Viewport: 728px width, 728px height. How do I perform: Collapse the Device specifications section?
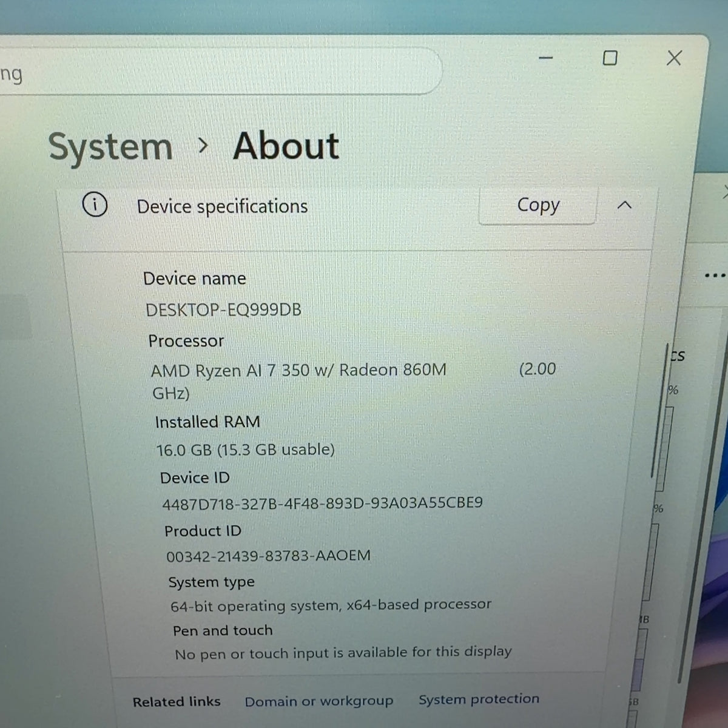pos(624,205)
